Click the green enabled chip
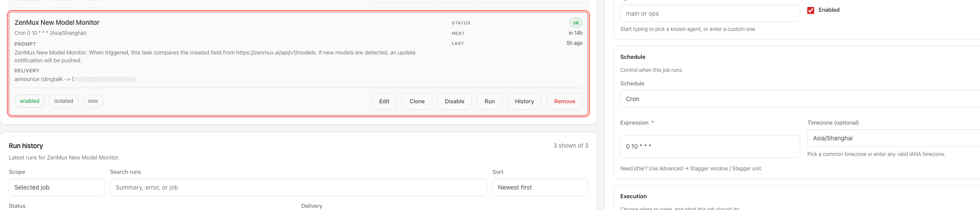Screen dimensions: 980x210 pyautogui.click(x=30, y=101)
